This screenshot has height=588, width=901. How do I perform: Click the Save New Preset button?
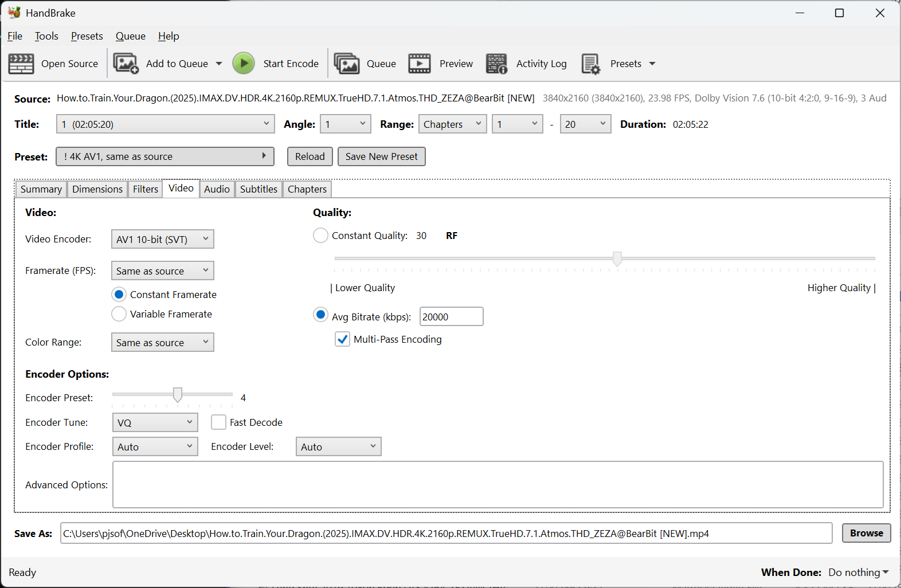pyautogui.click(x=381, y=156)
